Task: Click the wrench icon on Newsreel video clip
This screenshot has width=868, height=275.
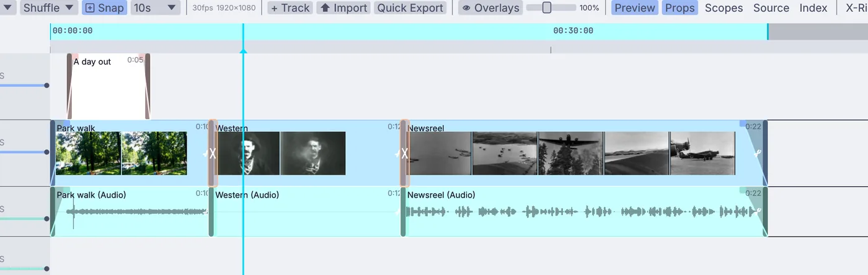Action: click(x=757, y=154)
